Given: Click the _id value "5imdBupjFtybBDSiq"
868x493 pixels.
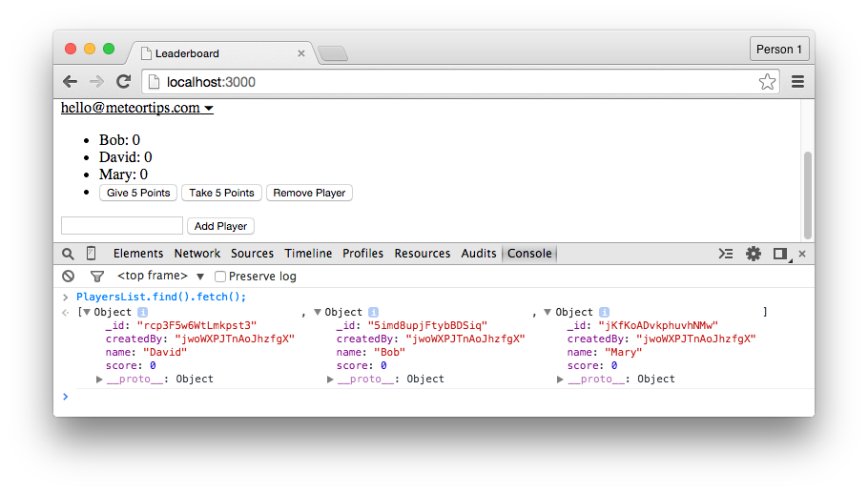Looking at the screenshot, I should click(427, 325).
